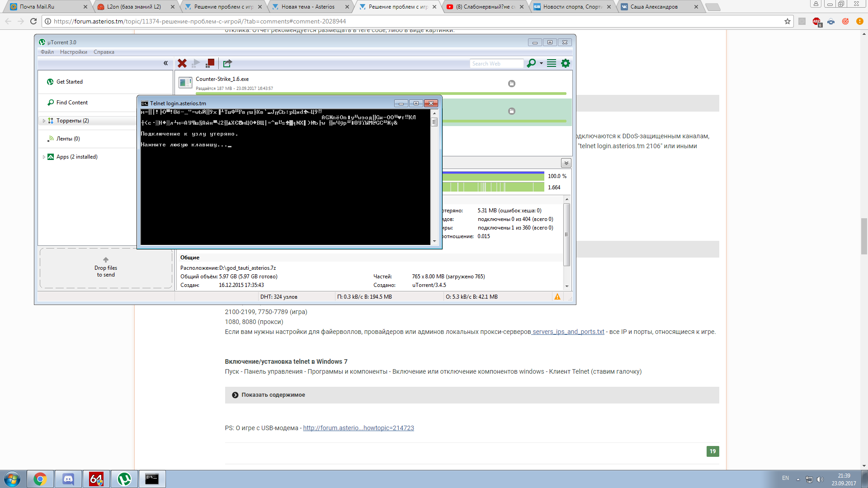Click the start torrent play icon

coord(196,63)
